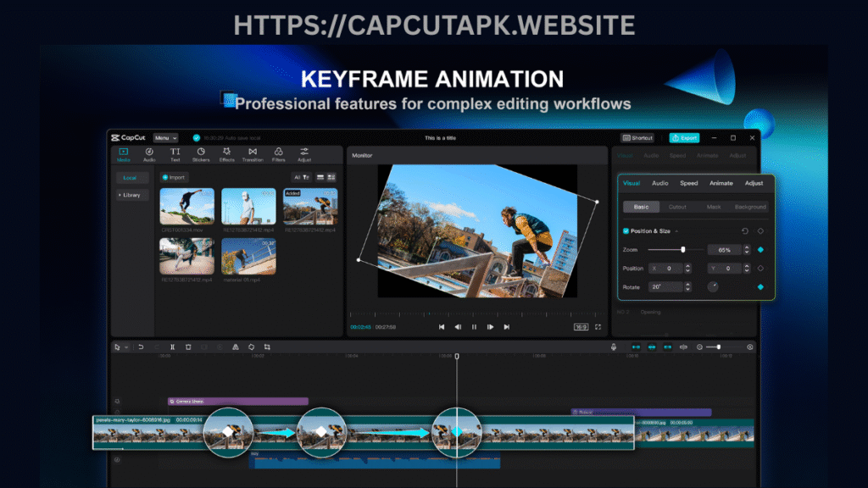Open the Filters panel icon
Image resolution: width=868 pixels, height=488 pixels.
tap(278, 154)
